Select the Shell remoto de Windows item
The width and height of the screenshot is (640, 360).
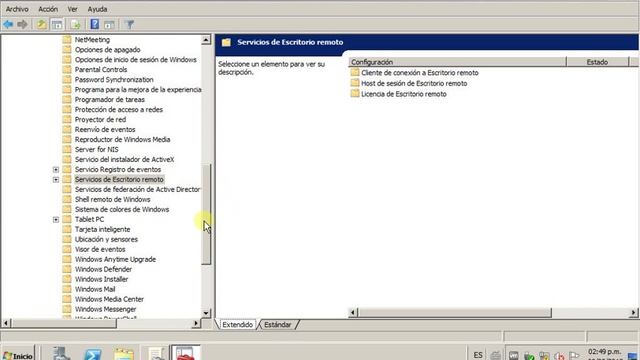(x=112, y=200)
